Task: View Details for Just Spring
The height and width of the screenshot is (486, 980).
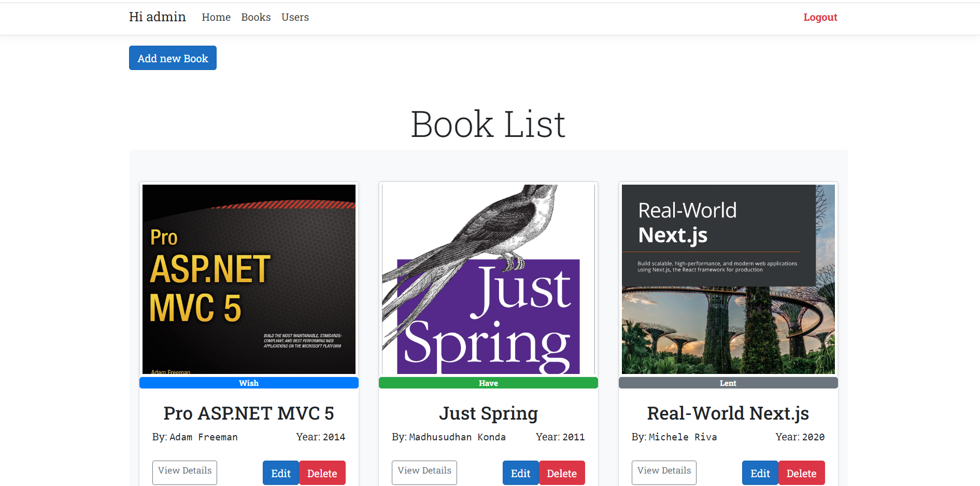Action: (424, 472)
